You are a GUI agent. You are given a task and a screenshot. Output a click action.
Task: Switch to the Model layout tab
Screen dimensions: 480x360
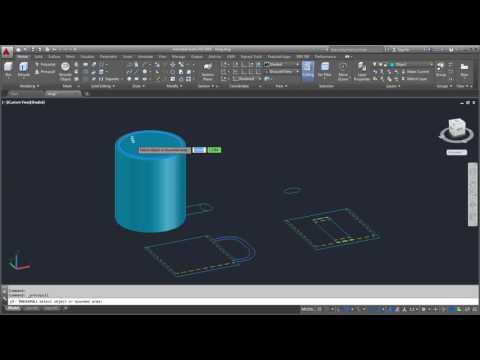(x=13, y=309)
